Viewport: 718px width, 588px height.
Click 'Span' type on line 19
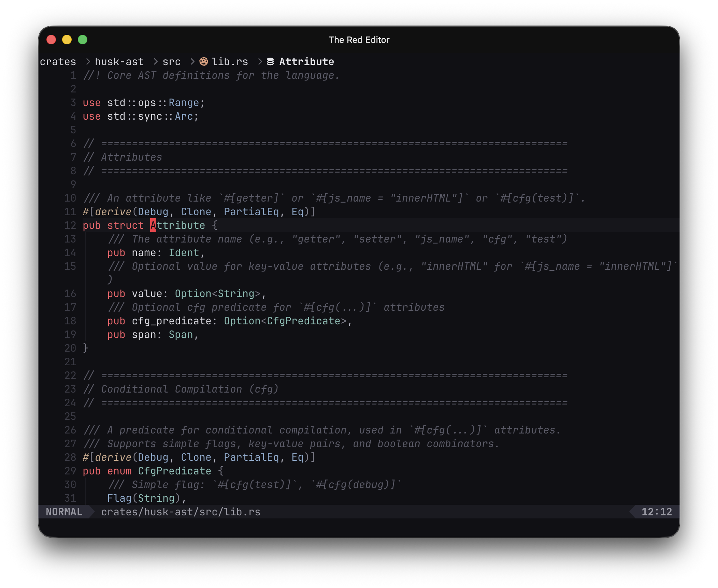pyautogui.click(x=181, y=335)
